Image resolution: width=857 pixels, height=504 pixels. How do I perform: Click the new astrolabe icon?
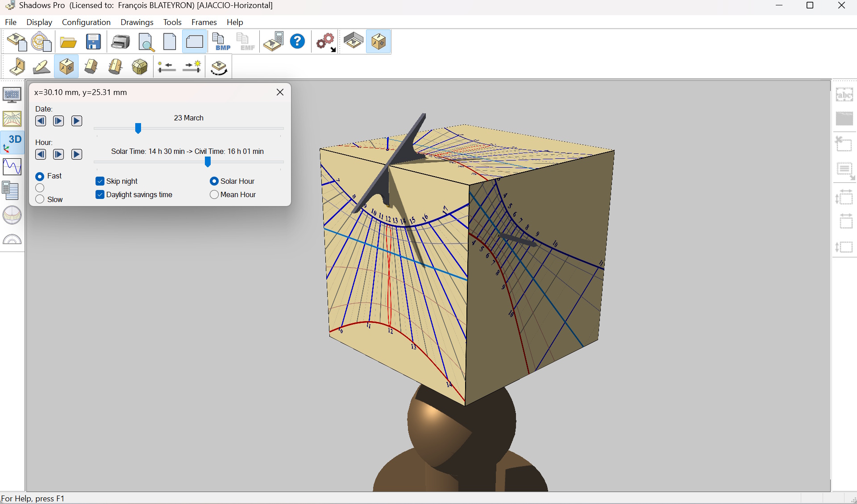click(42, 42)
